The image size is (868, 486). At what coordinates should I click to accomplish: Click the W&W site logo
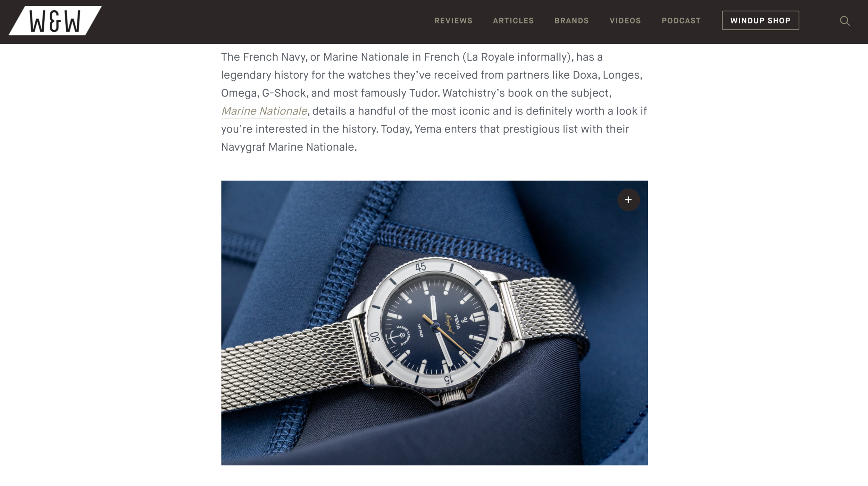(55, 21)
